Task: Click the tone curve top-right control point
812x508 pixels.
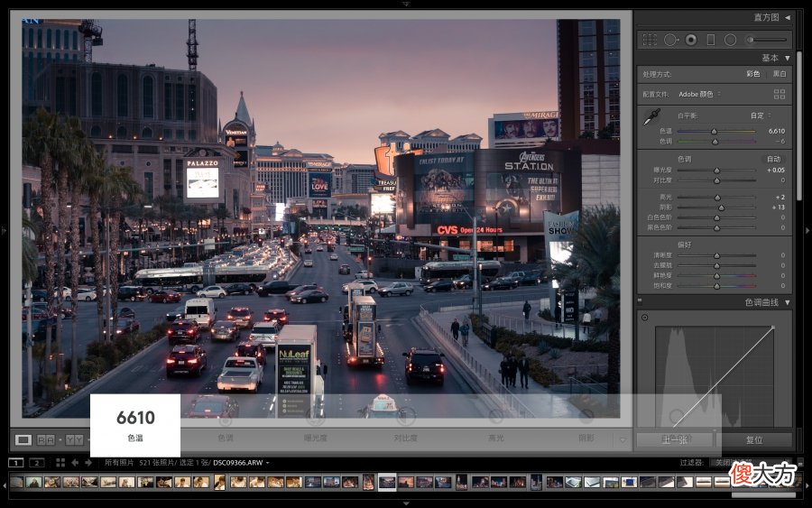Action: pyautogui.click(x=773, y=328)
